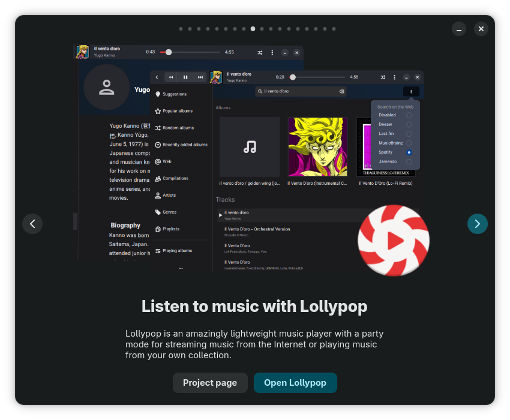Pause playback in the Lollypop toolbar
510x420 pixels.
point(185,77)
